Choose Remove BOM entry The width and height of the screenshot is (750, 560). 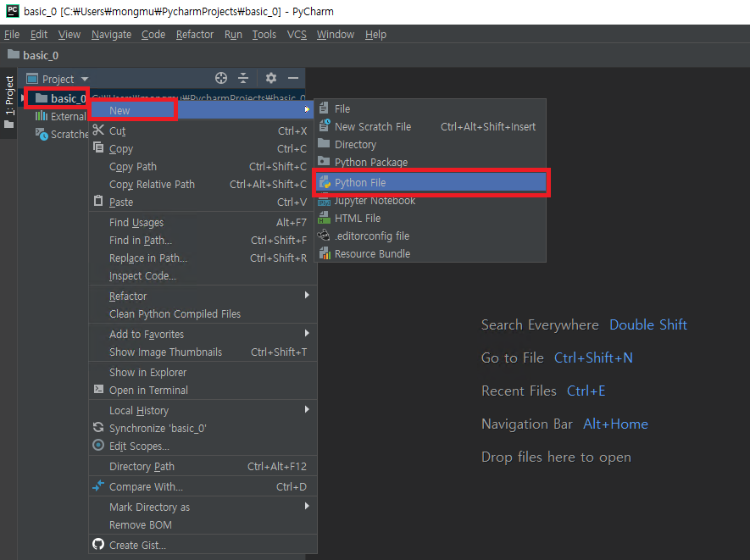203,524
